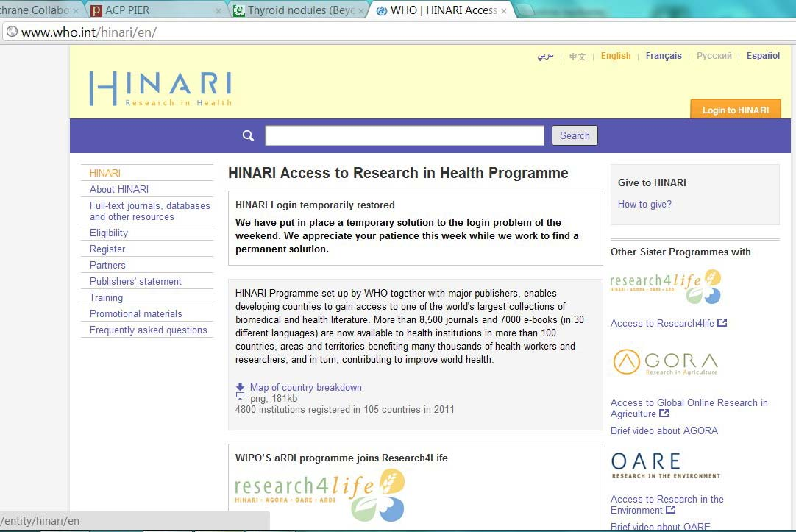Close the Thyroid nodules tab

(x=361, y=10)
